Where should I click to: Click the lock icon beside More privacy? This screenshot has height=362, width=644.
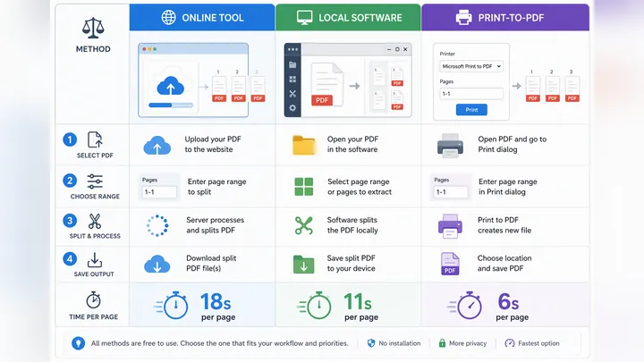coord(442,343)
